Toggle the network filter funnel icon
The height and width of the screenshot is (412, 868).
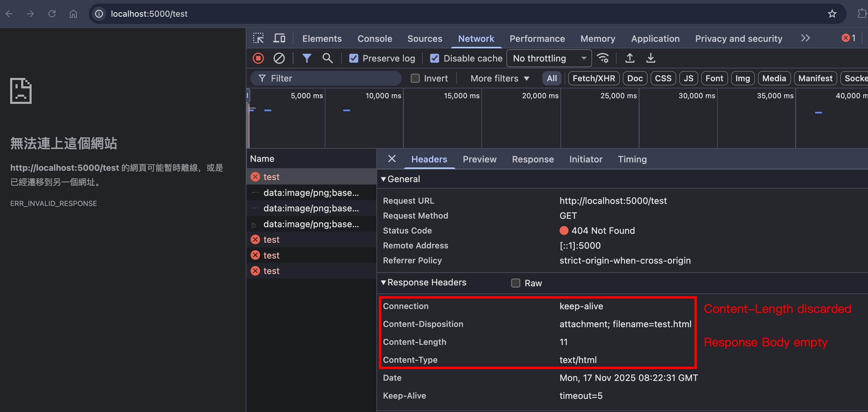coord(307,58)
